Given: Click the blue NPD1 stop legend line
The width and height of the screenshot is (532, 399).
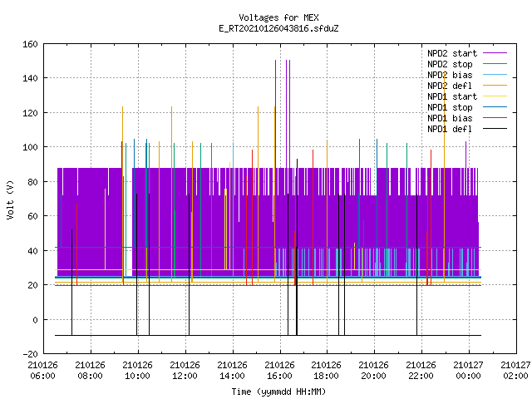Looking at the screenshot, I should point(495,107).
